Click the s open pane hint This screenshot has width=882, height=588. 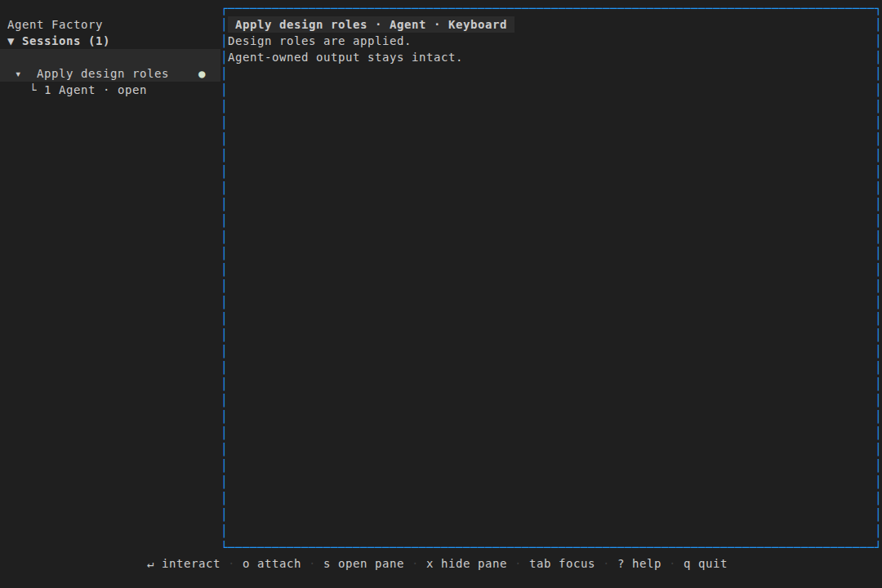(363, 563)
